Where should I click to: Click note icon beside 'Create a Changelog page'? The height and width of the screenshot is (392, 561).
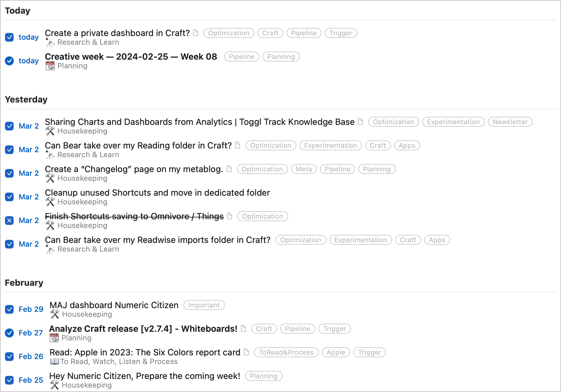tap(229, 169)
